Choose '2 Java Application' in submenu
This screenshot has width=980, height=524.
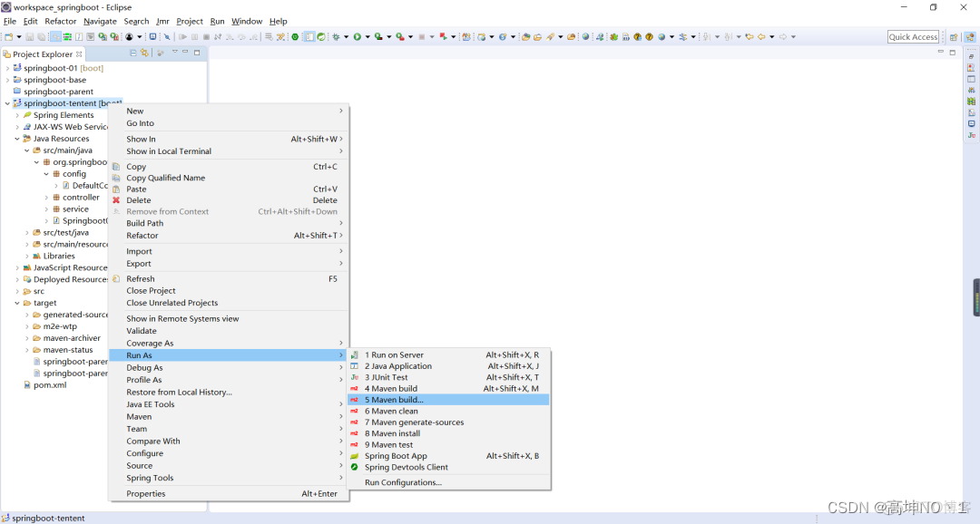point(449,366)
